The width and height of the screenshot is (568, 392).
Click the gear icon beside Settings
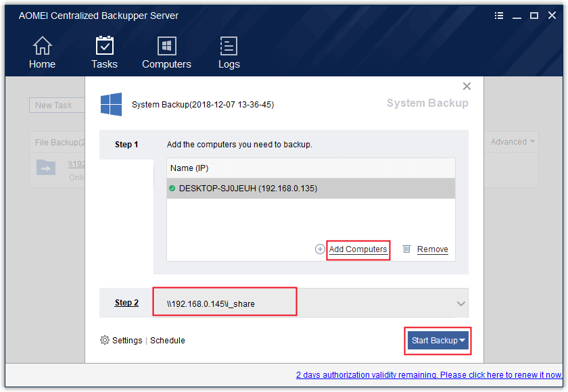[x=105, y=340]
